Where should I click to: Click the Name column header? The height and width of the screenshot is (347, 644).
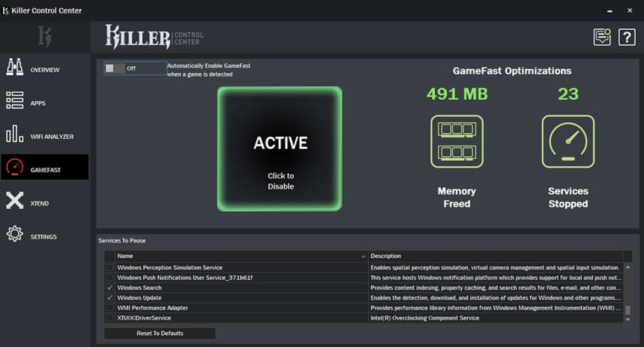241,256
